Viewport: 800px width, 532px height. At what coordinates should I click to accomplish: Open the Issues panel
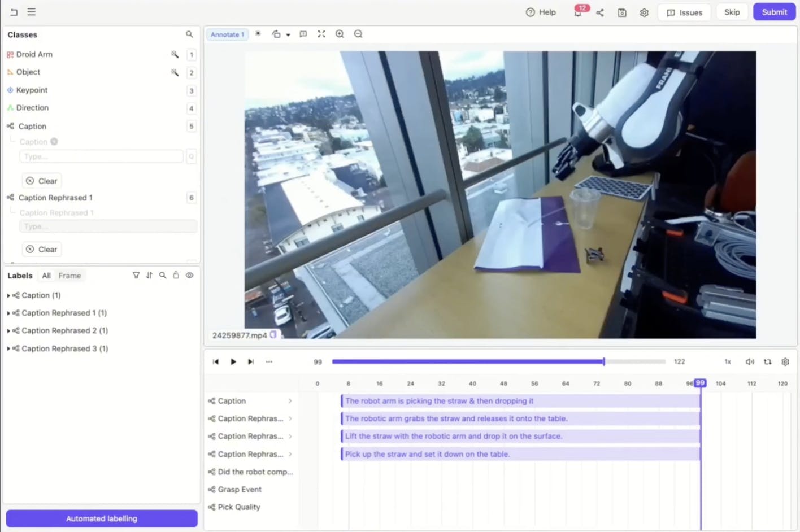[684, 12]
